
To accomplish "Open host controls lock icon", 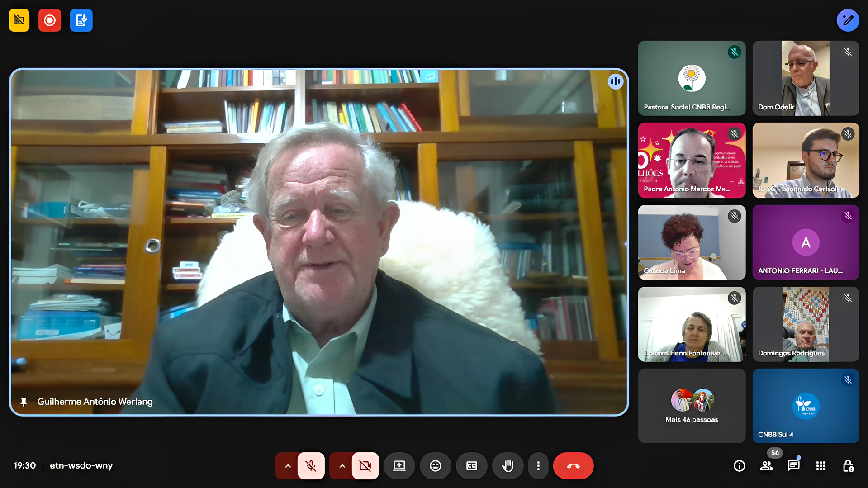I will point(848,466).
